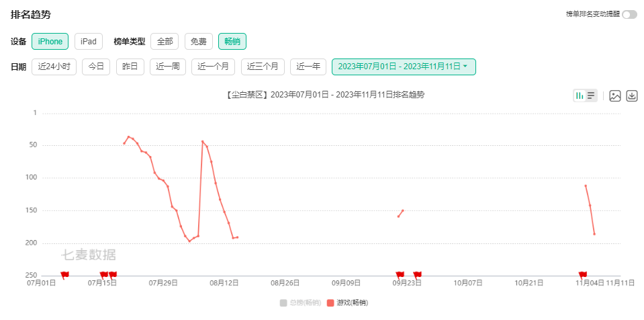Click the leftmost red flag near 09月23日

(400, 274)
